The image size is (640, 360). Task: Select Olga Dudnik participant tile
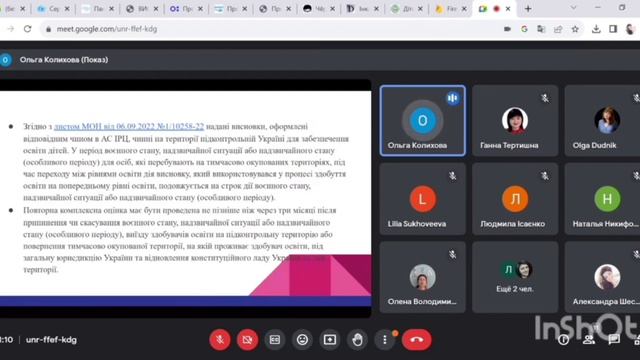click(602, 120)
